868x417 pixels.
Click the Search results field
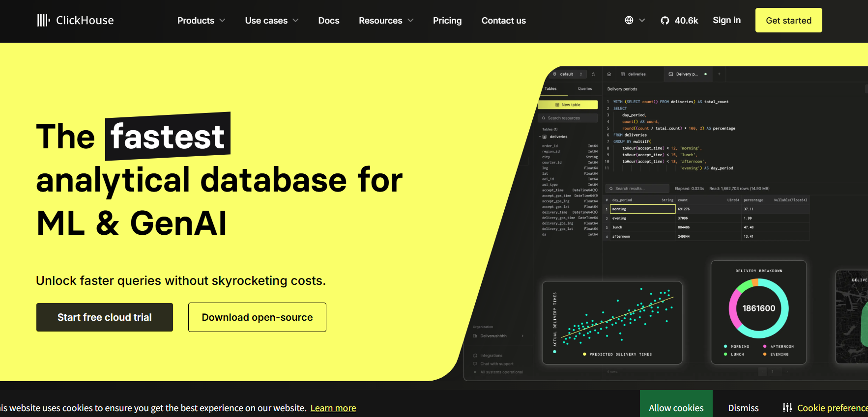[x=637, y=189]
